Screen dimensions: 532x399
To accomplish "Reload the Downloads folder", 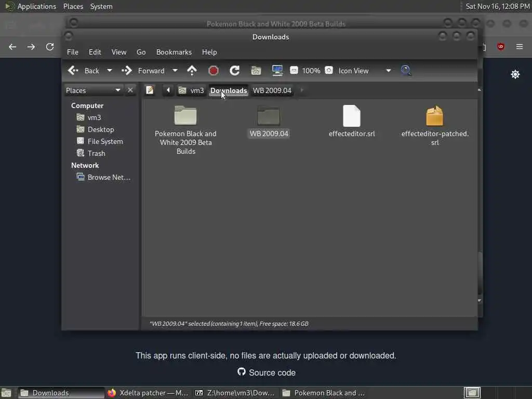I will [x=234, y=71].
